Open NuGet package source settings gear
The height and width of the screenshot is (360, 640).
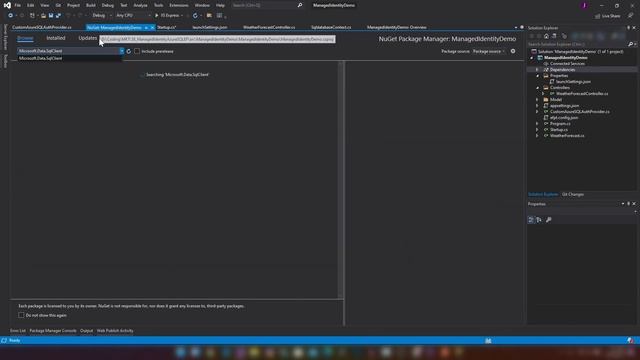513,51
